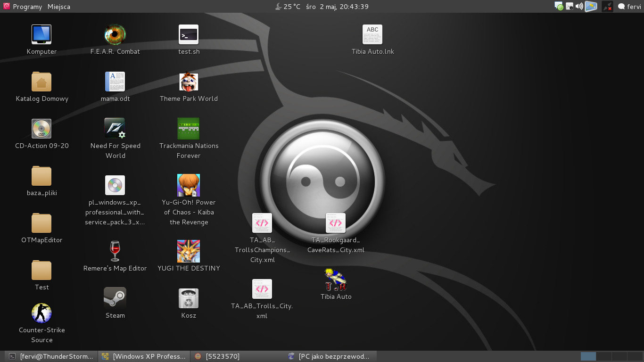
Task: Launch F.E.A.R. Combat from the desktop
Action: (x=115, y=34)
